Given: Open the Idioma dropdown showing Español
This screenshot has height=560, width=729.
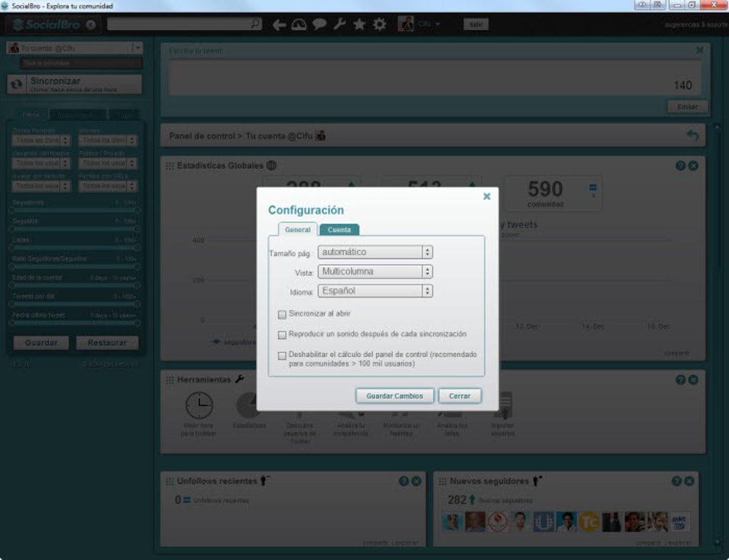Looking at the screenshot, I should click(x=375, y=291).
